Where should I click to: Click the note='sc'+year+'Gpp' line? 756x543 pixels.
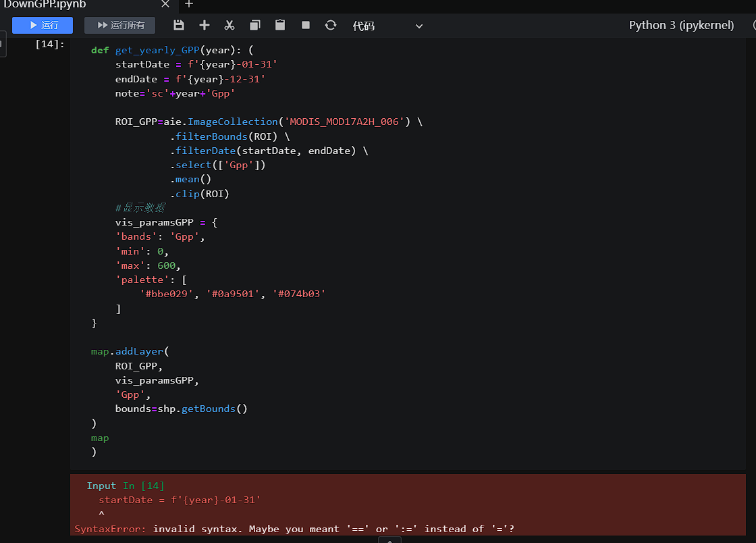(x=175, y=94)
